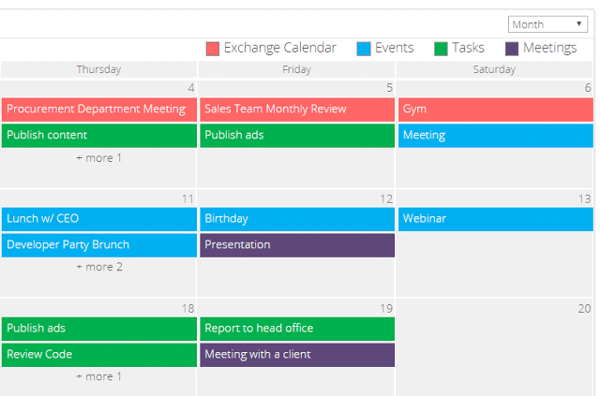600x396 pixels.
Task: Open the Developer Party Brunch event
Action: (99, 245)
